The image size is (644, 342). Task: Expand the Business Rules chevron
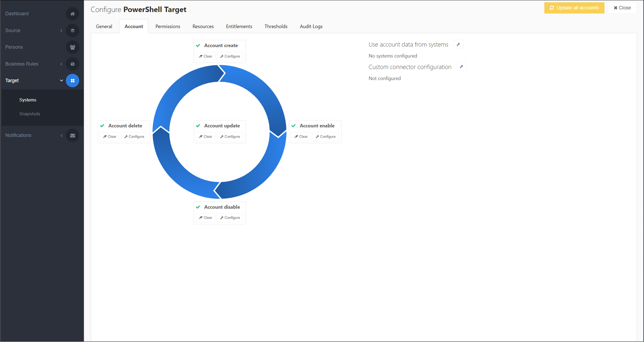point(61,64)
